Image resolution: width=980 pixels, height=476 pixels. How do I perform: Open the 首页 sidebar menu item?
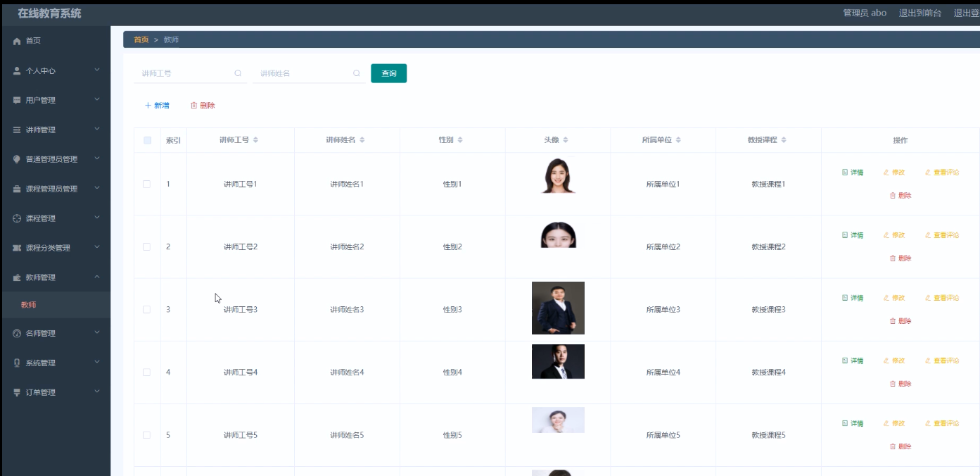55,42
